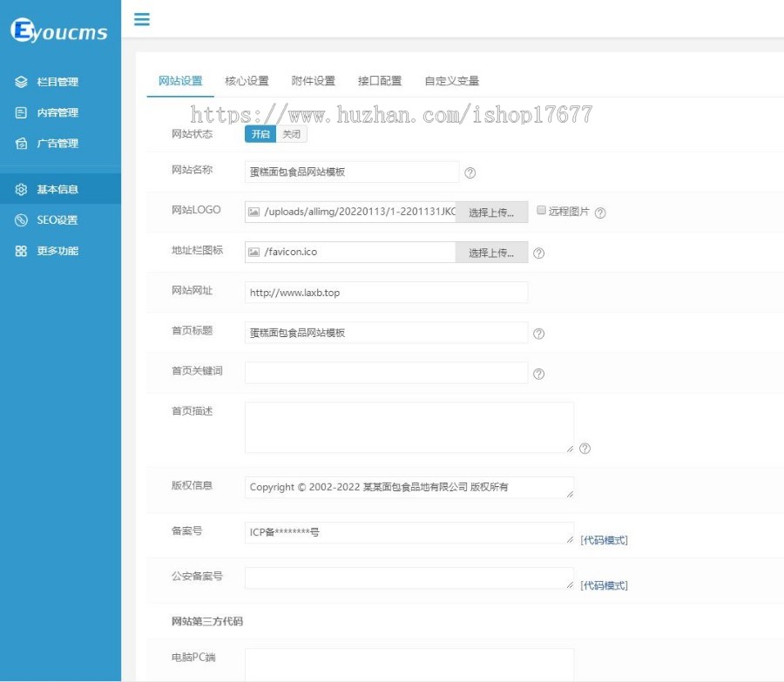Switch to the 网站设置 tab
Viewport: 784px width, 682px height.
coord(180,81)
